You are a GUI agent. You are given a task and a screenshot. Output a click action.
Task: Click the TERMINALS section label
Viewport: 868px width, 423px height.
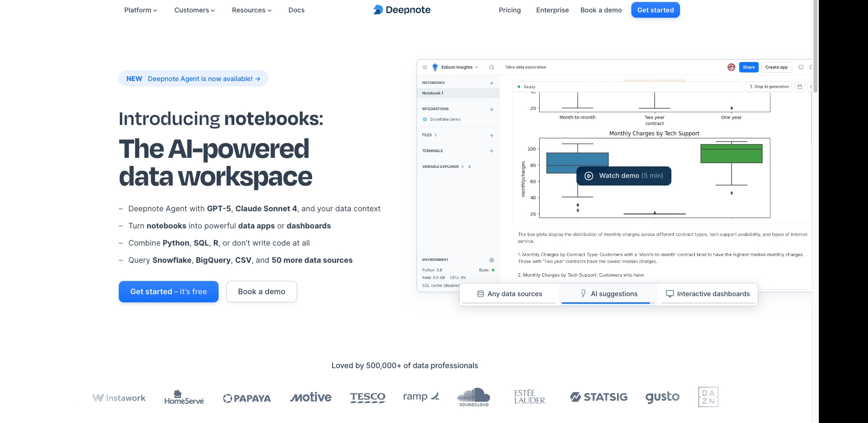tap(432, 151)
